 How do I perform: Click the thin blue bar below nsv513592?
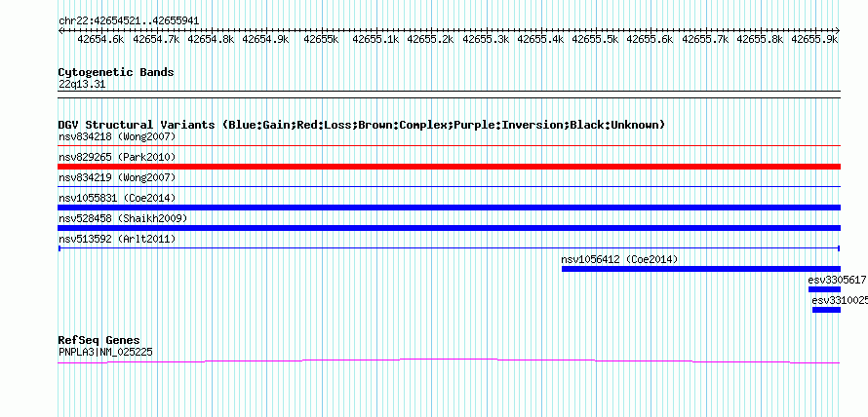(x=450, y=248)
